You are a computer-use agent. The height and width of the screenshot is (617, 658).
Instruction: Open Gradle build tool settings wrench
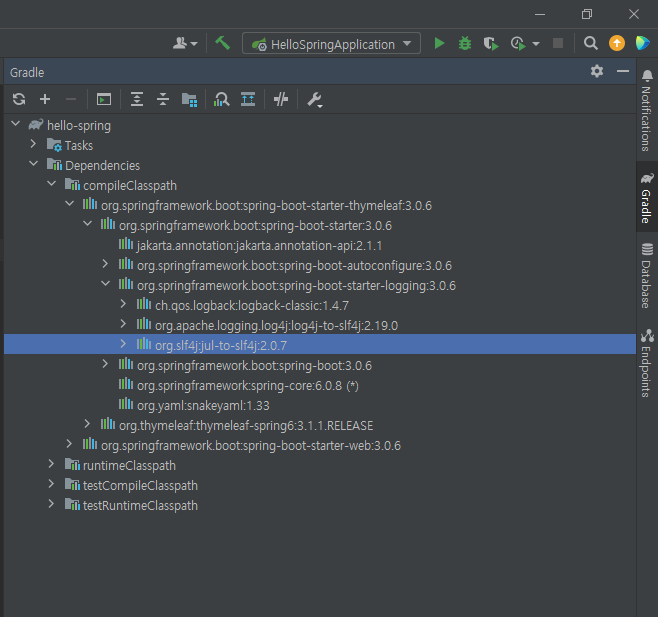[314, 100]
